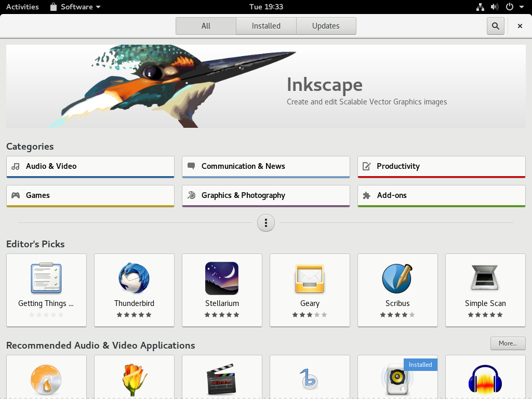This screenshot has width=532, height=399.
Task: Select the film clapperboard app icon
Action: (221, 379)
